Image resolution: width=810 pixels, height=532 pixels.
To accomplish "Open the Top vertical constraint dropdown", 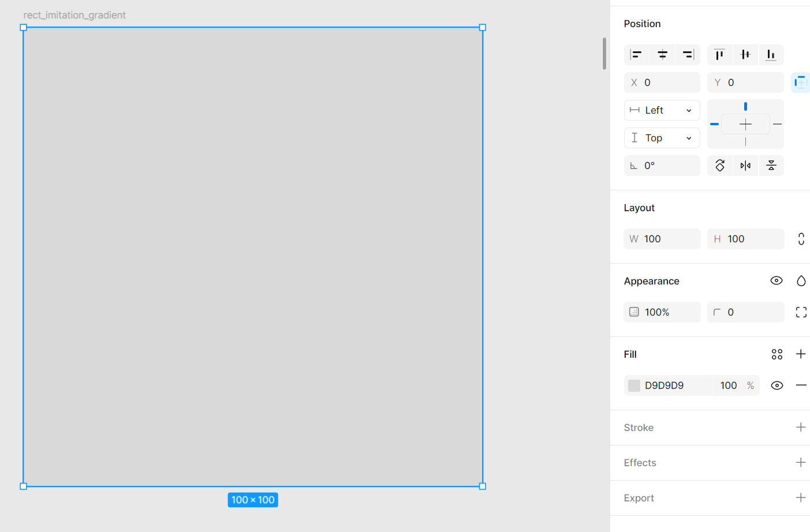I will click(662, 138).
